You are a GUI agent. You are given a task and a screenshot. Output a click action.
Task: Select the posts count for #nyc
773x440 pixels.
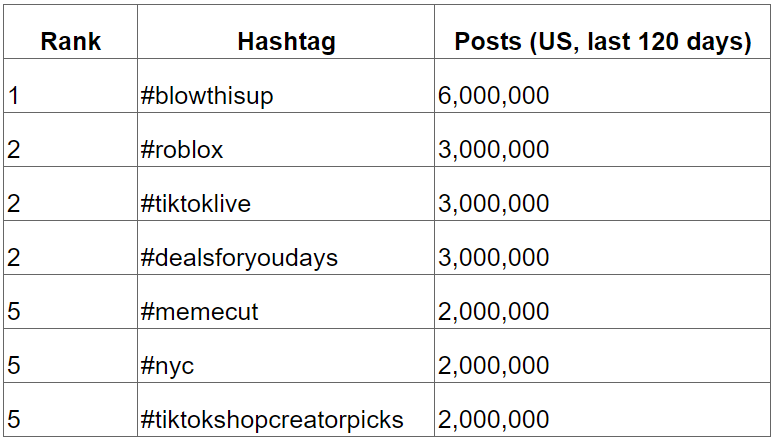click(x=494, y=366)
